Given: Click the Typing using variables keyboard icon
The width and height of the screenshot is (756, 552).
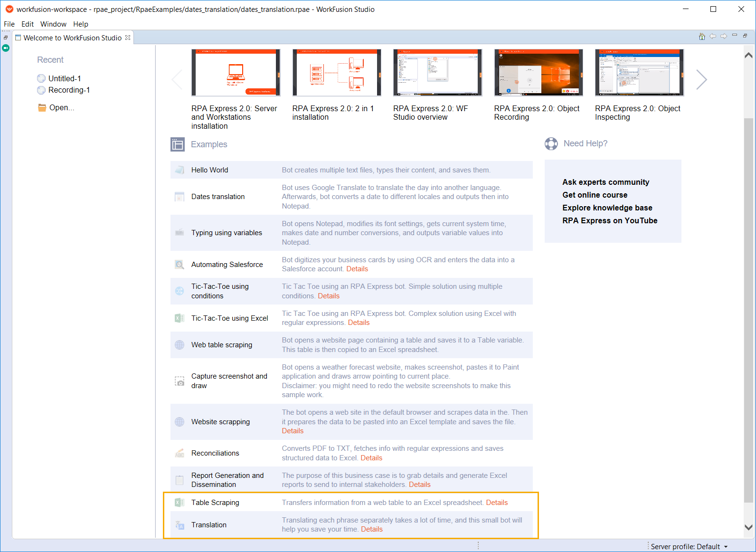Looking at the screenshot, I should (x=180, y=233).
